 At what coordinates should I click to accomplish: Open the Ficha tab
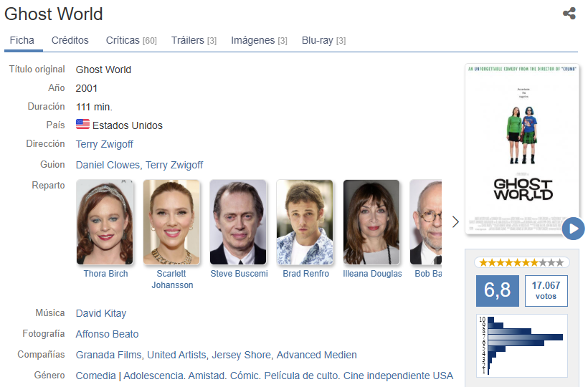22,40
